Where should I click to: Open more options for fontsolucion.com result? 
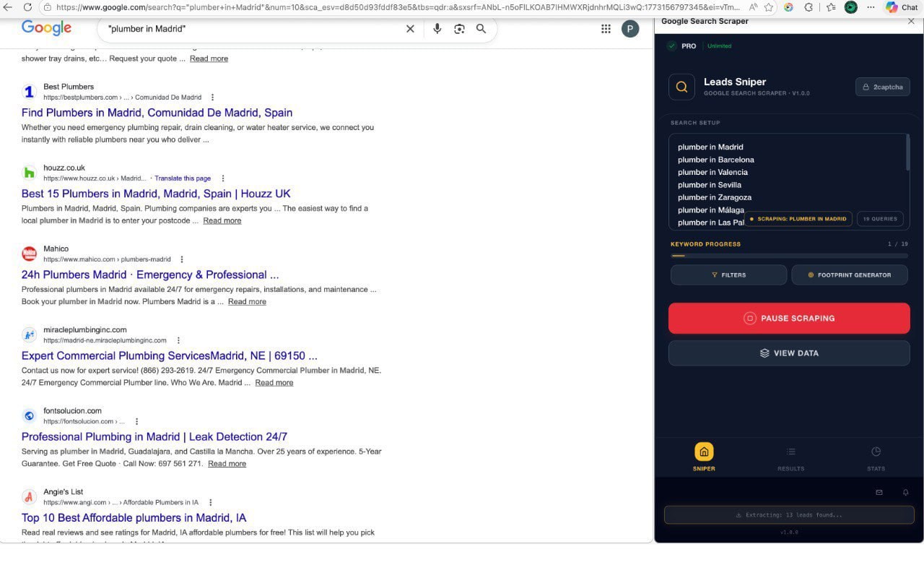[136, 421]
